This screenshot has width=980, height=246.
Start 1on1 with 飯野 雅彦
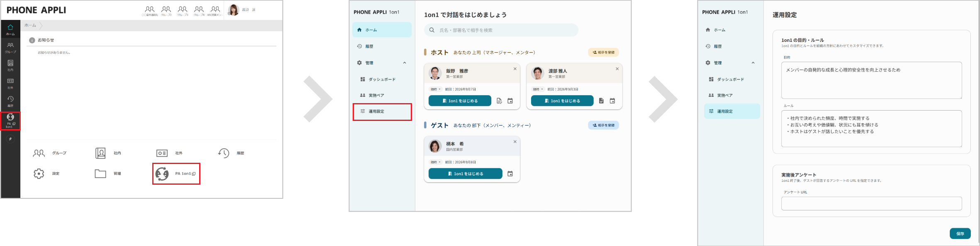[460, 101]
